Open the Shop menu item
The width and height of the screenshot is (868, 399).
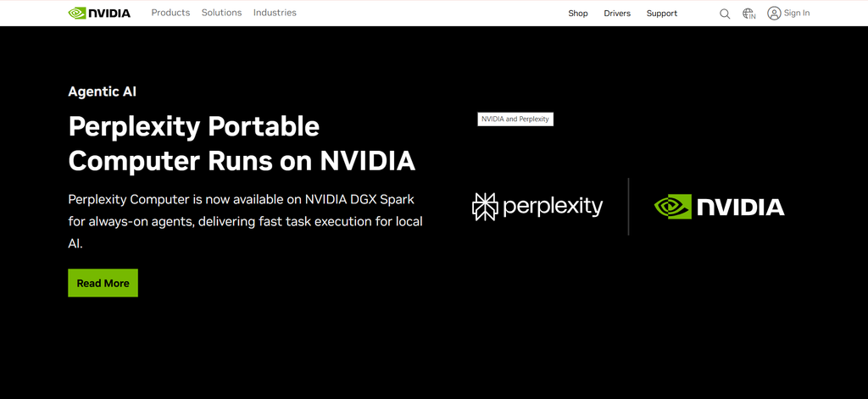click(578, 14)
